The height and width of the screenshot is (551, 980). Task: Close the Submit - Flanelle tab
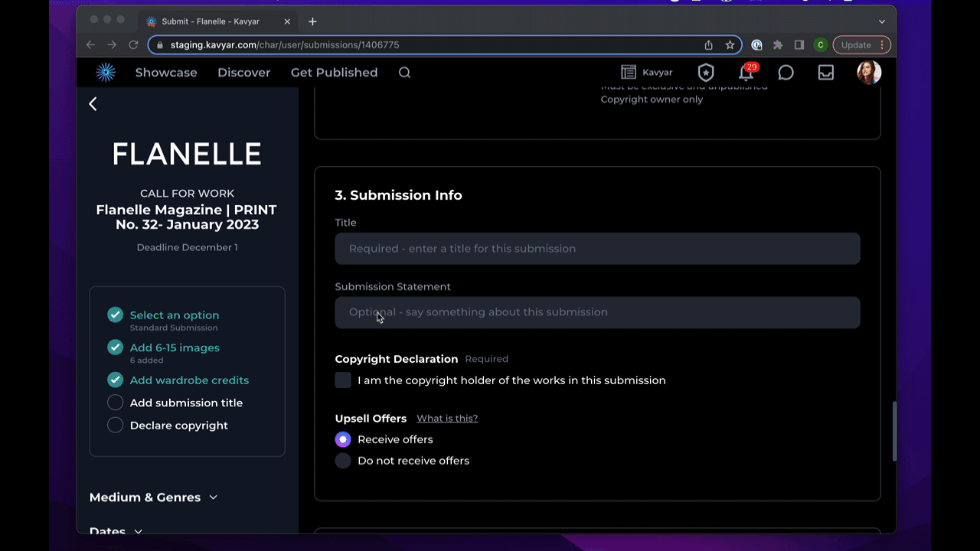tap(286, 21)
